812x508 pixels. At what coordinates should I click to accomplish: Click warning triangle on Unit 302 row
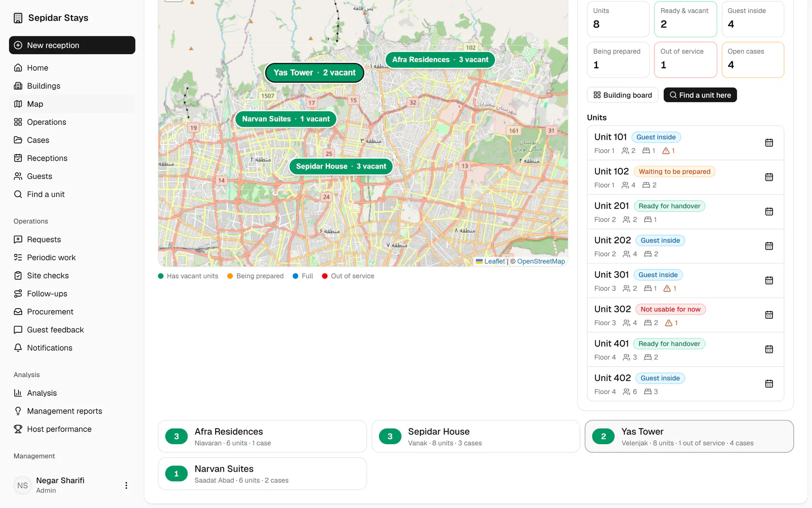coord(669,323)
